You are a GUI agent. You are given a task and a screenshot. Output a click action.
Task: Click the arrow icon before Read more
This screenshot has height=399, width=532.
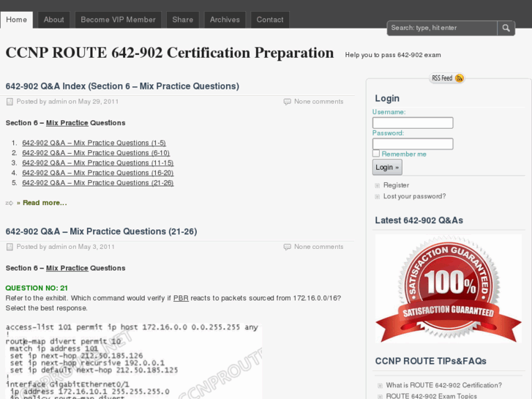coord(10,203)
